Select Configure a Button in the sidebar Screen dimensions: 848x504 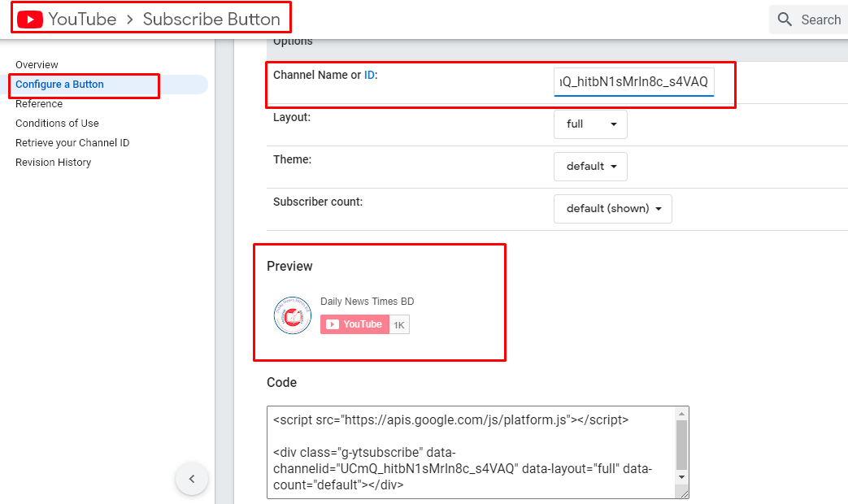click(59, 84)
